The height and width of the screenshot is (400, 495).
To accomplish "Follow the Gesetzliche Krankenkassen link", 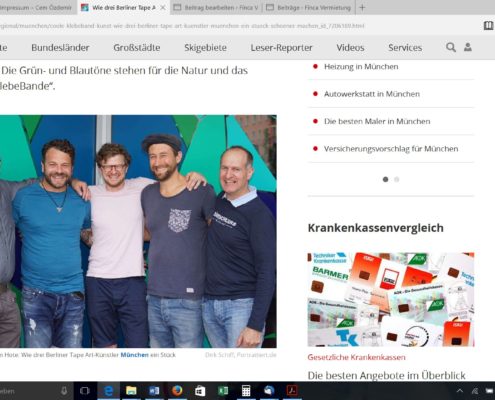I will coord(356,357).
